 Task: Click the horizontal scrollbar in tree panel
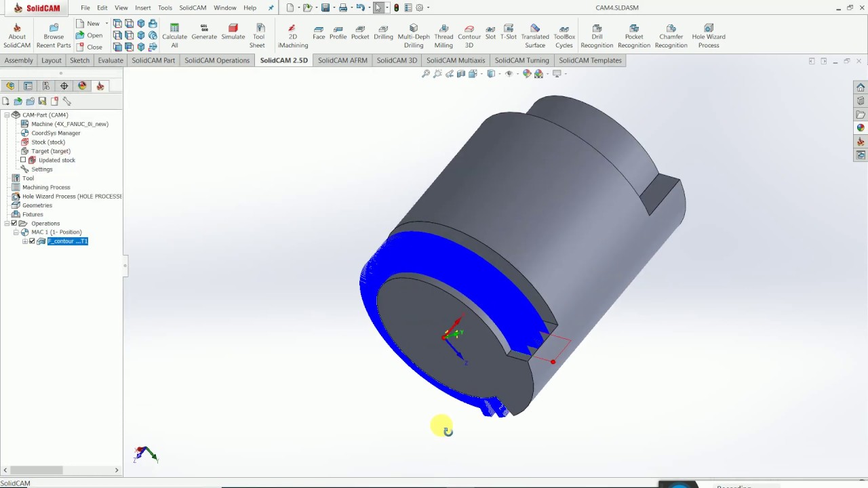[37, 470]
